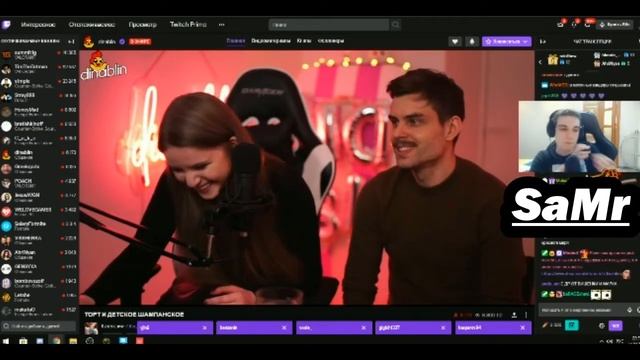Viewport: 640px width, 360px height.
Task: Toggle the heart follow button
Action: pyautogui.click(x=455, y=42)
